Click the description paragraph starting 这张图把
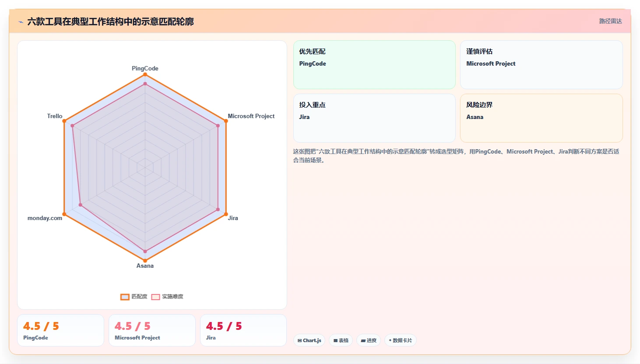 (x=456, y=156)
